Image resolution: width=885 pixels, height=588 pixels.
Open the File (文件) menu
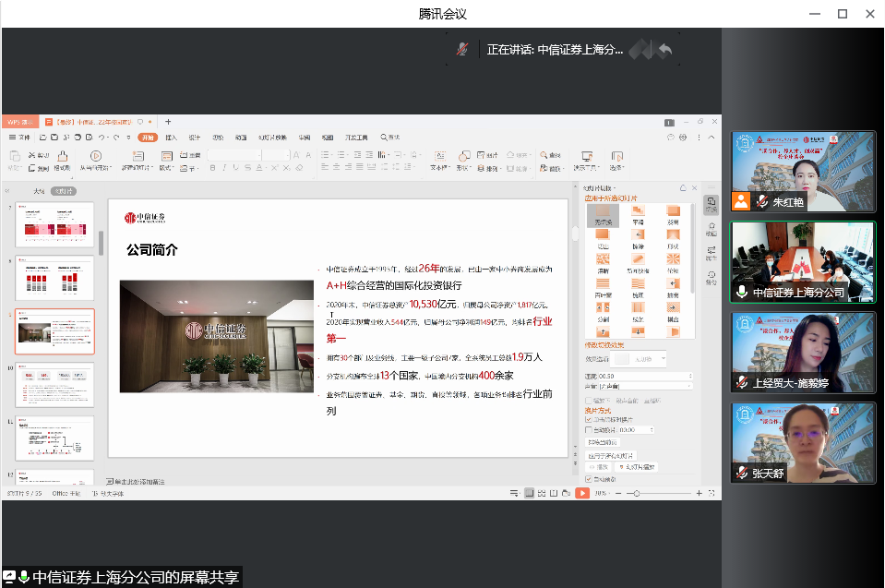20,137
